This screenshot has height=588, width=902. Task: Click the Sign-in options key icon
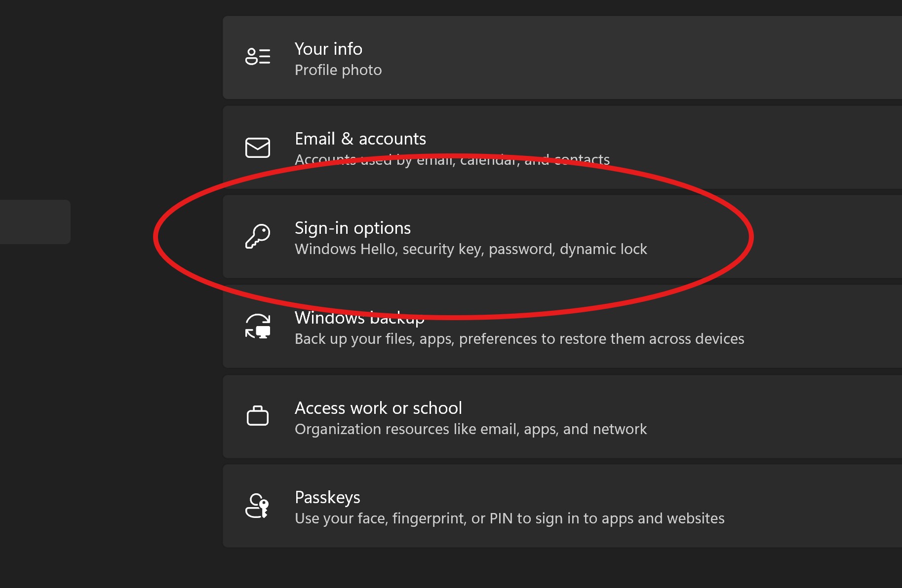point(258,237)
